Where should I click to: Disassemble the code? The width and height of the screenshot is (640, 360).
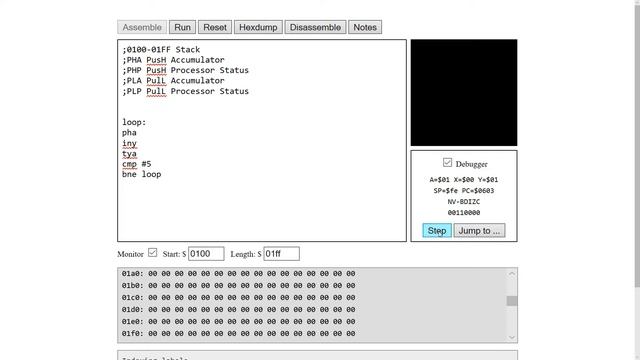(315, 27)
